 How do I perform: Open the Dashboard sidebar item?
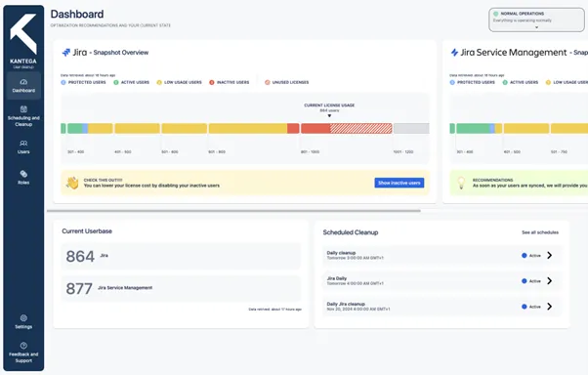click(x=23, y=86)
